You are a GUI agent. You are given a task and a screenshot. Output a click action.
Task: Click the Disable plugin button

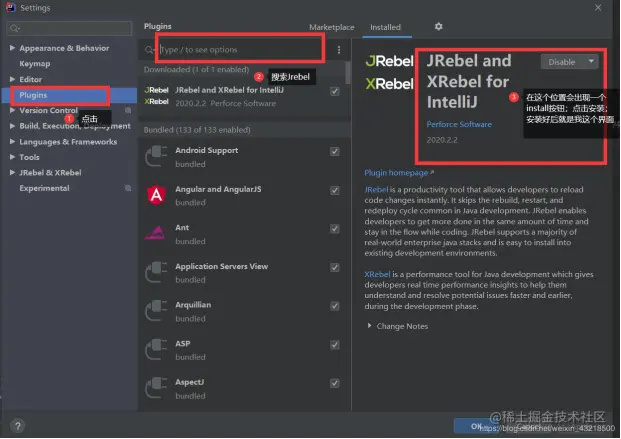pyautogui.click(x=562, y=62)
